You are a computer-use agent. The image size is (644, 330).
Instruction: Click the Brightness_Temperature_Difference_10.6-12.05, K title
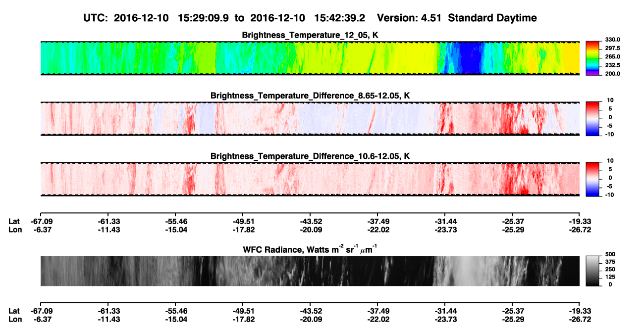coord(310,156)
